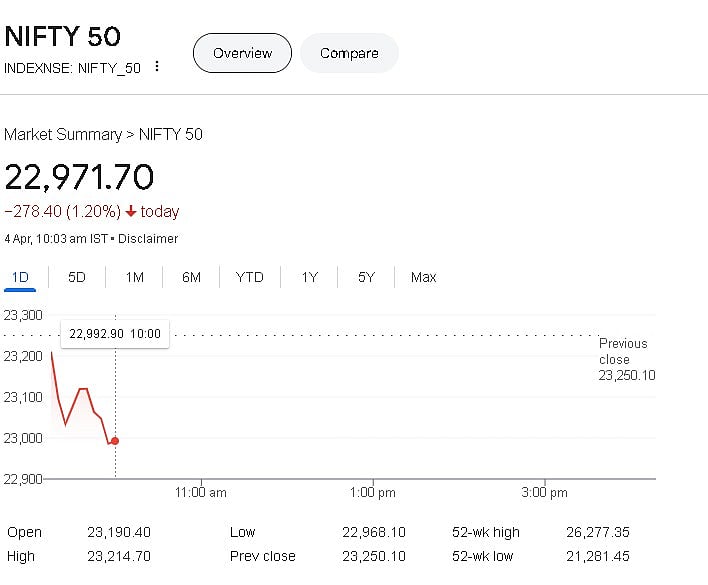Screen dimensions: 708x585
Task: Show the 6M chart range
Action: coord(191,277)
